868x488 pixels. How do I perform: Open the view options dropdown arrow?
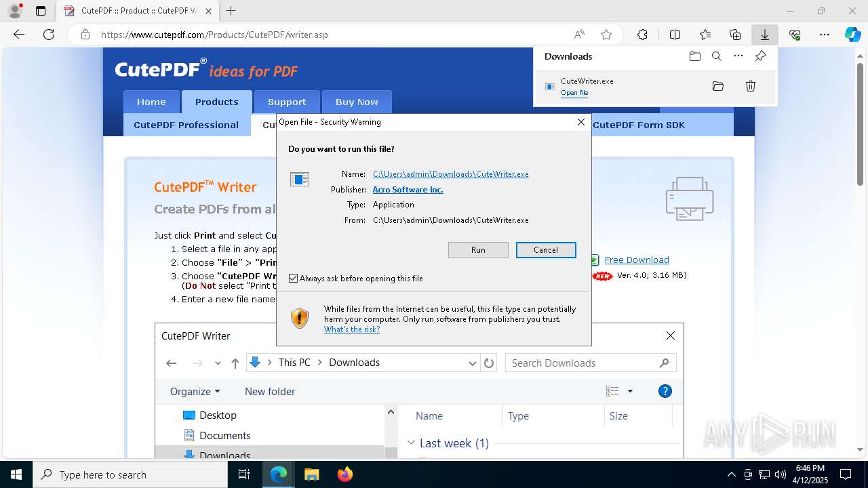pos(630,391)
